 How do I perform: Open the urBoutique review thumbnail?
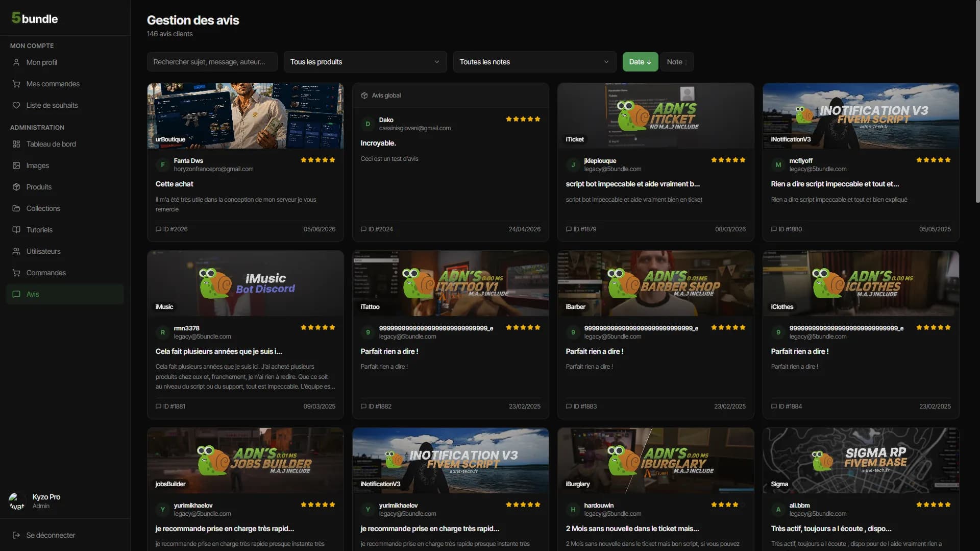pos(246,116)
